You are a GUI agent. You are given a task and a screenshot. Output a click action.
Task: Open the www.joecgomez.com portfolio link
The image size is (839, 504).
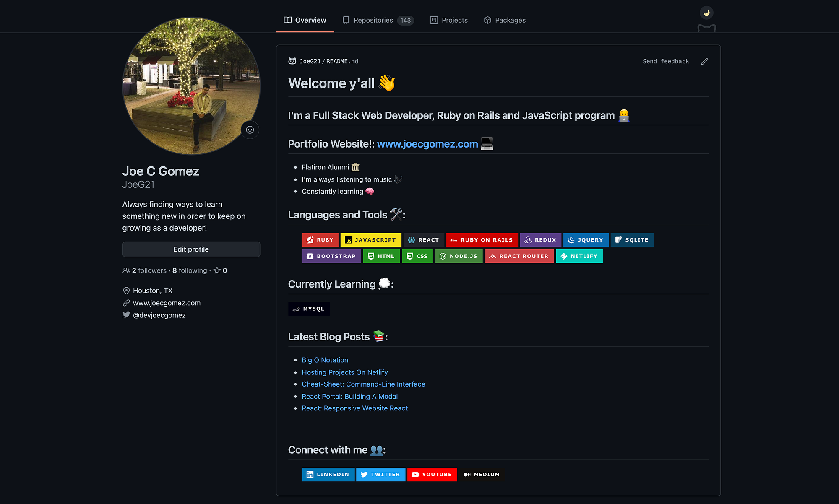(x=427, y=144)
